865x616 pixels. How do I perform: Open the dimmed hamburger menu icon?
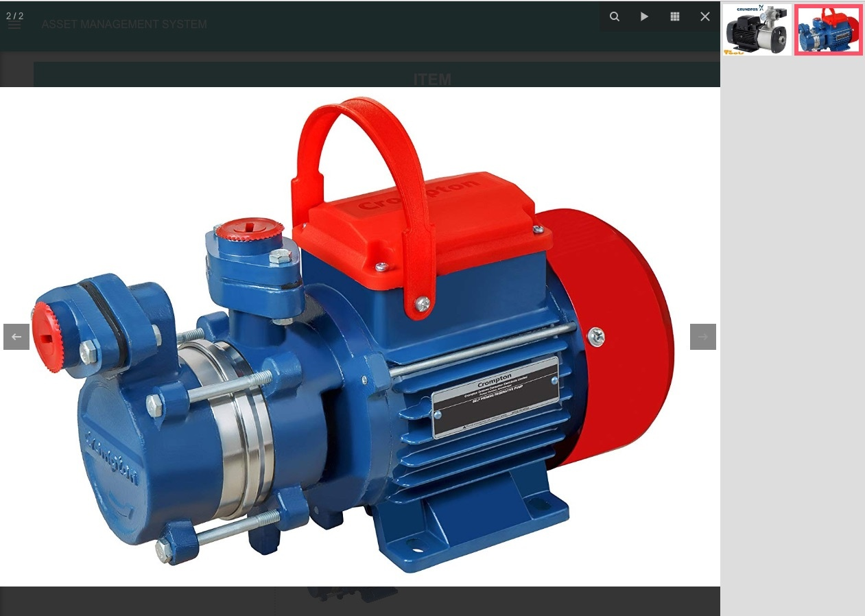[14, 25]
